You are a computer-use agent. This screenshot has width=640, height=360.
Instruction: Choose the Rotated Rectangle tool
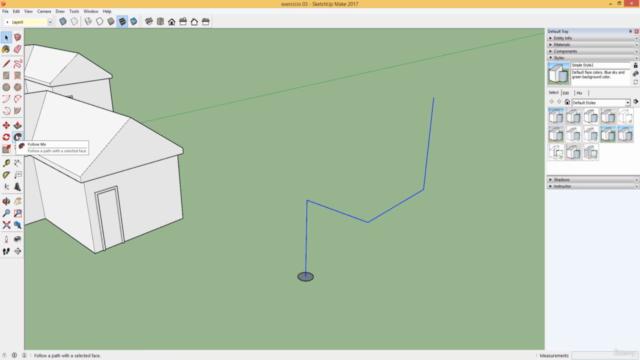(18, 76)
